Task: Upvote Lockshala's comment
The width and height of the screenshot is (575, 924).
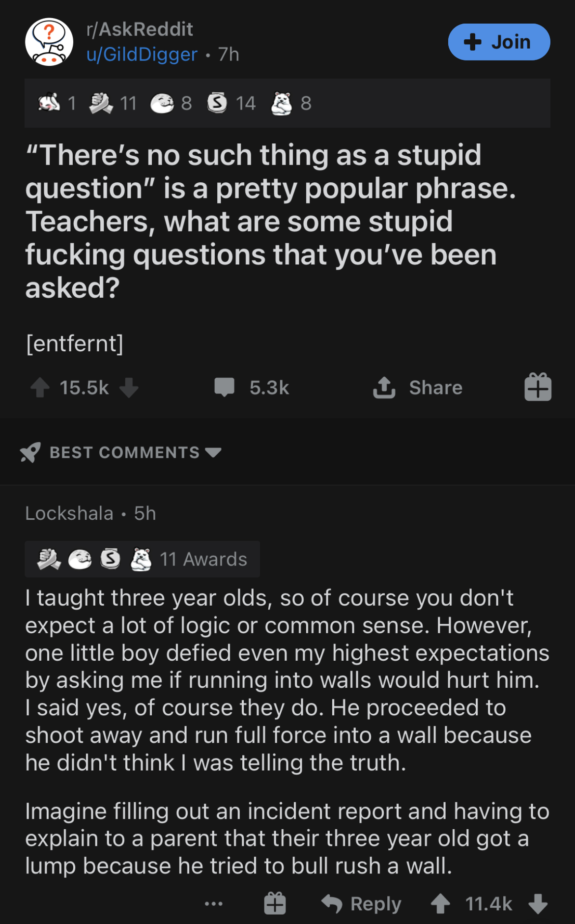Action: click(x=440, y=903)
